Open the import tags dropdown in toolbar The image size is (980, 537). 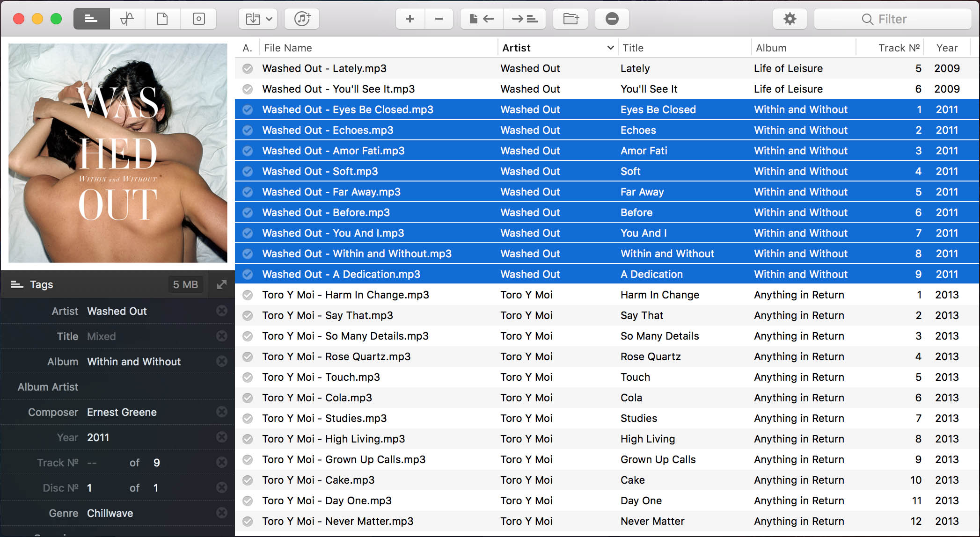[258, 19]
